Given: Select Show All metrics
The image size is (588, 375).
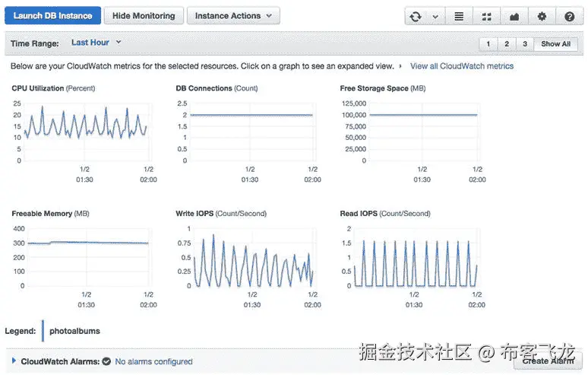Looking at the screenshot, I should pyautogui.click(x=556, y=44).
